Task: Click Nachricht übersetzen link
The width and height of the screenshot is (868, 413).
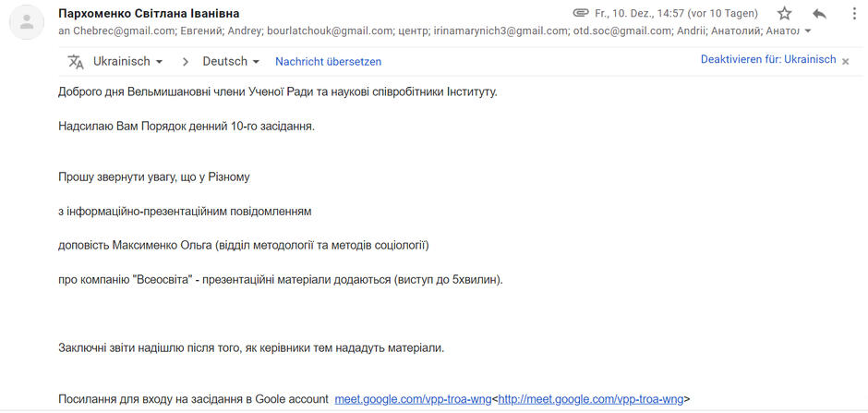Action: [328, 62]
